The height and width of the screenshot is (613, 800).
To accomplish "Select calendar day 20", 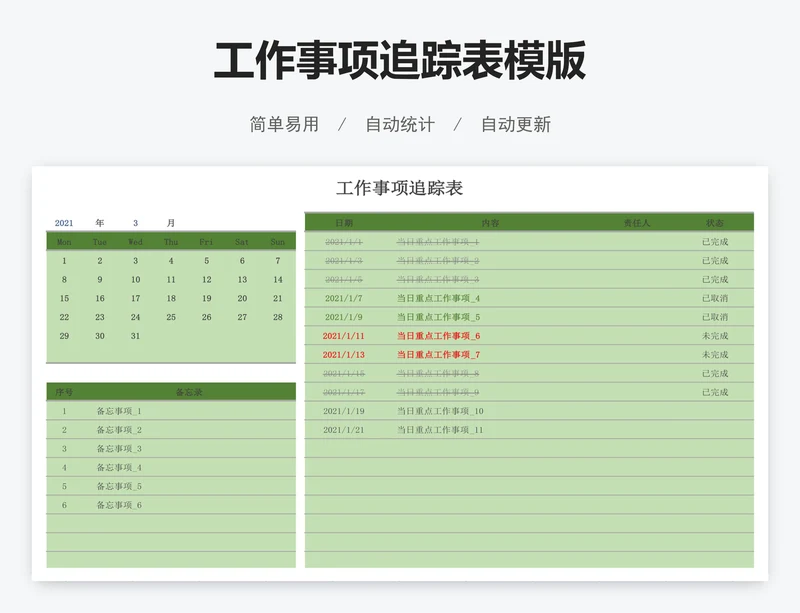I will 242,299.
